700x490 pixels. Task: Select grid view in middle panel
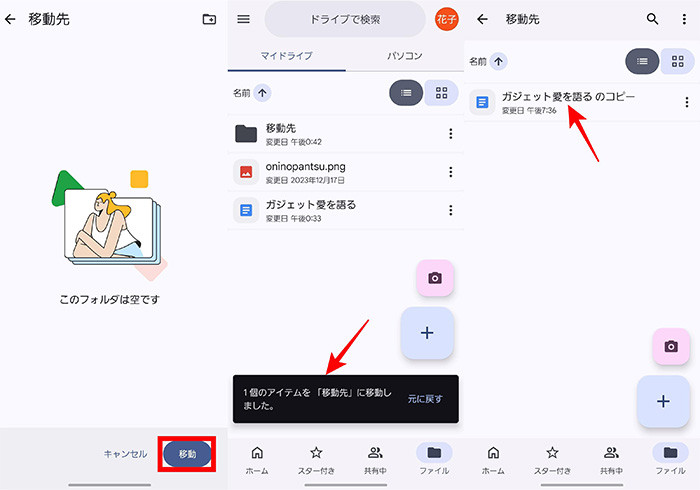pos(441,93)
